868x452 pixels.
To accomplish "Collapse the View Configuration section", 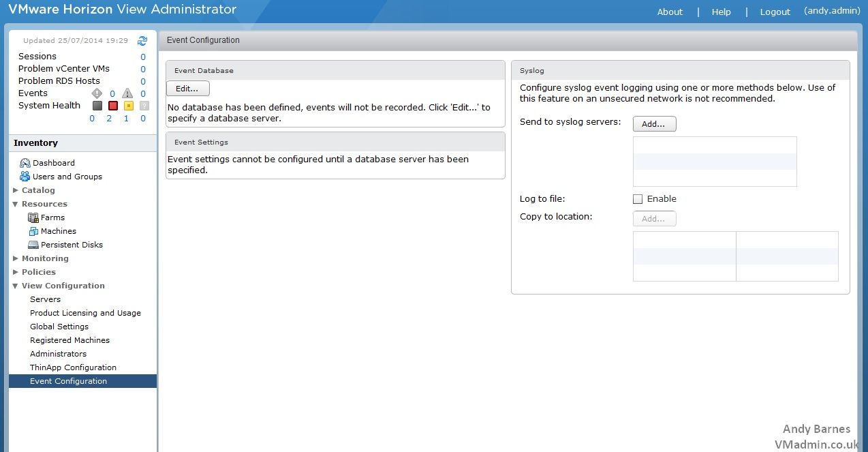I will point(16,286).
